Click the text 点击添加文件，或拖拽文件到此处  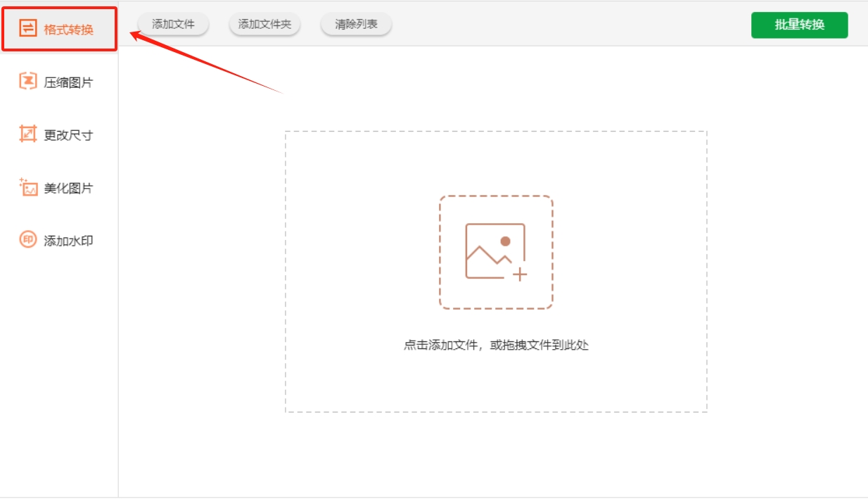(x=496, y=345)
